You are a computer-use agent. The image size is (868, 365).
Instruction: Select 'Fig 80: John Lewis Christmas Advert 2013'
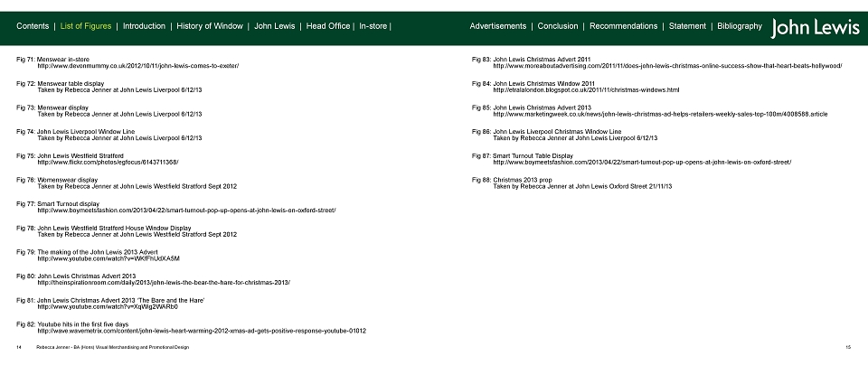(x=76, y=276)
